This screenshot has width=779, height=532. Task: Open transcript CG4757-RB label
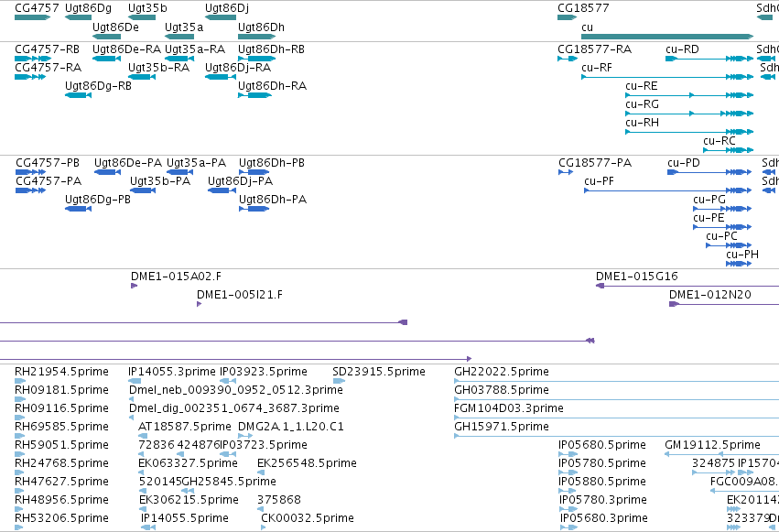[x=49, y=49]
